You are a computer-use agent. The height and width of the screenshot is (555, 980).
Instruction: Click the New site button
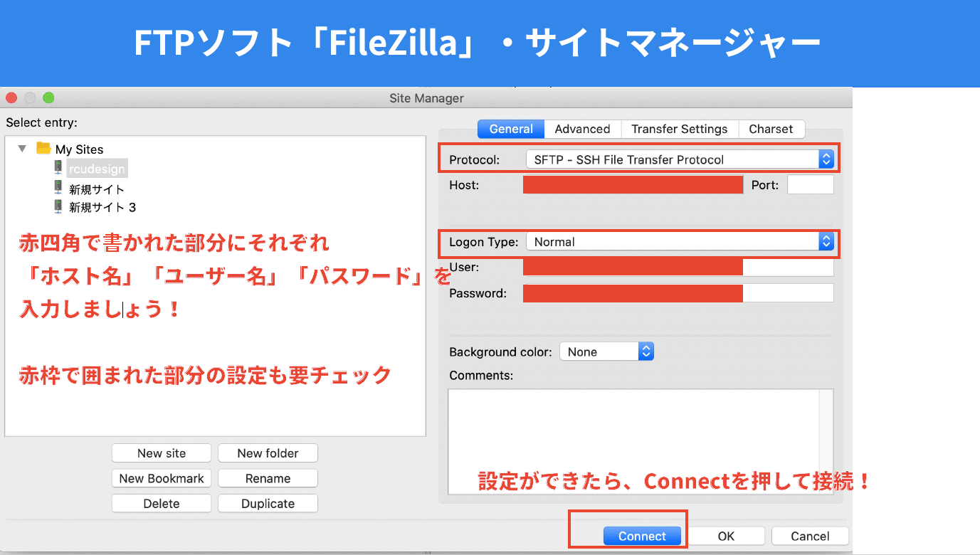point(162,453)
